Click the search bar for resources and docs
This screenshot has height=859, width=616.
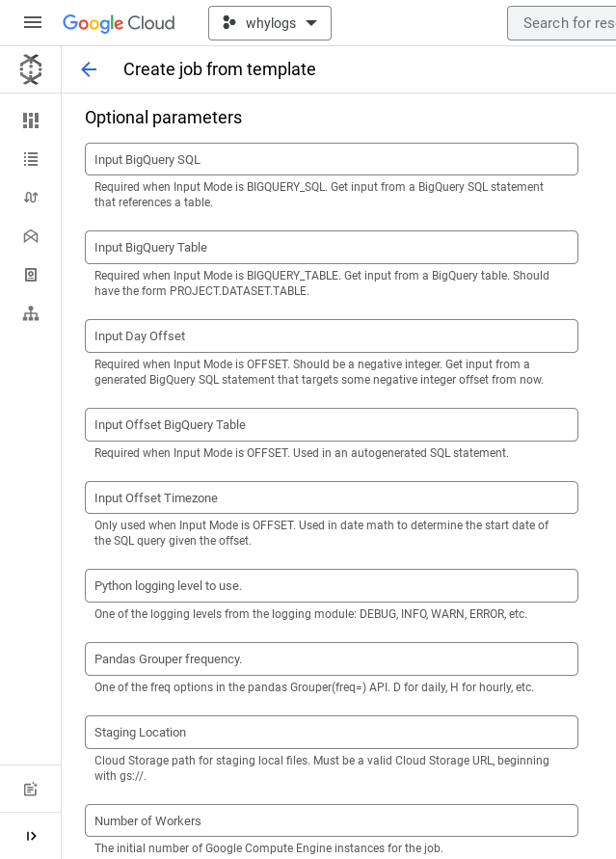tap(571, 23)
